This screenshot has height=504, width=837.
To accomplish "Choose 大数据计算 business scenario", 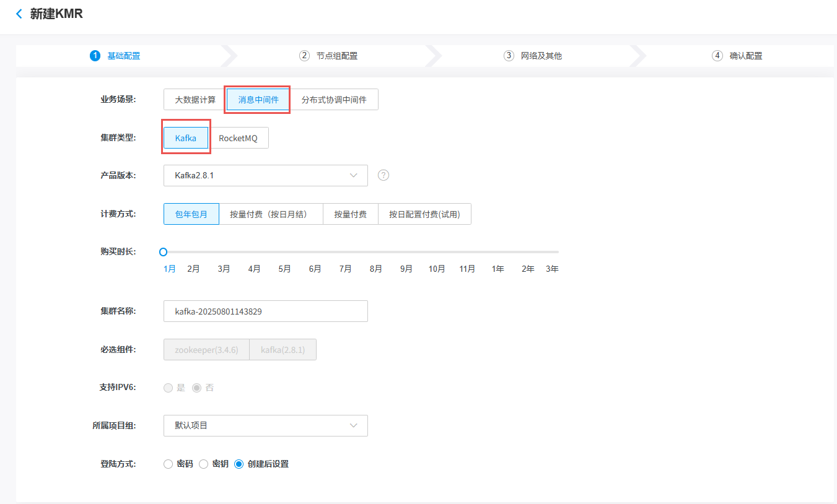I will [195, 100].
